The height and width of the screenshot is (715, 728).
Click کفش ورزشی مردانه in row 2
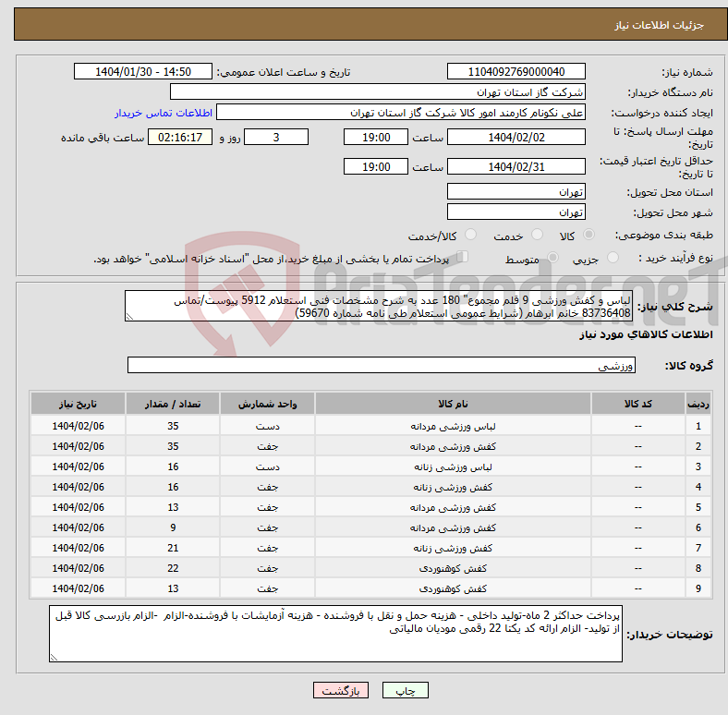tap(453, 446)
